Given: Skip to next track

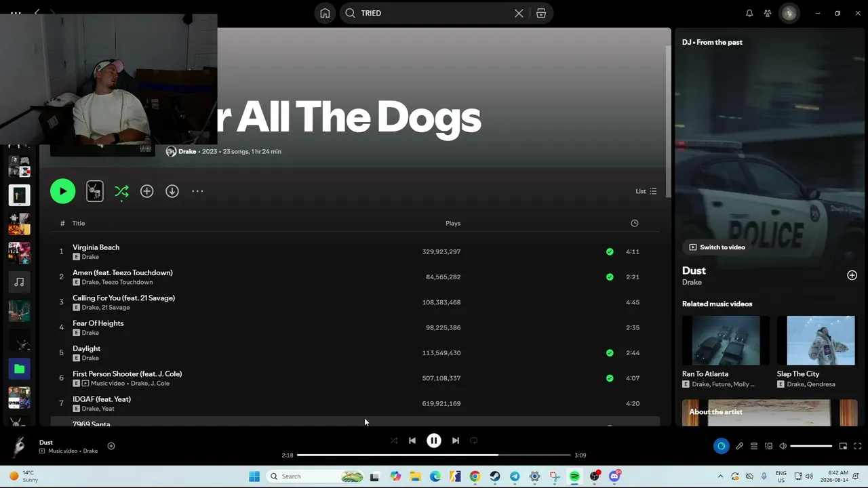Looking at the screenshot, I should 456,441.
